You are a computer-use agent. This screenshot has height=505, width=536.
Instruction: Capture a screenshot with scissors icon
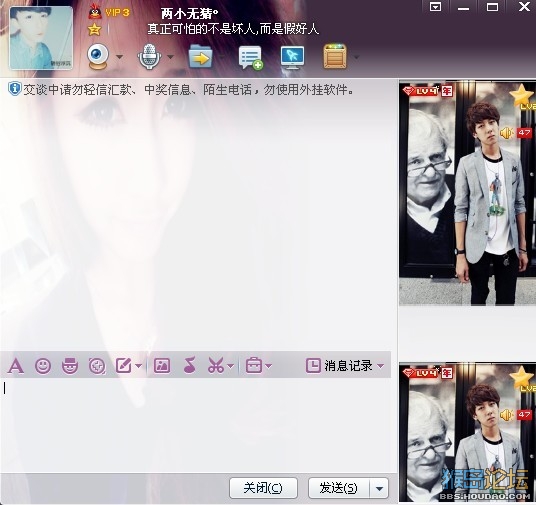click(x=216, y=366)
